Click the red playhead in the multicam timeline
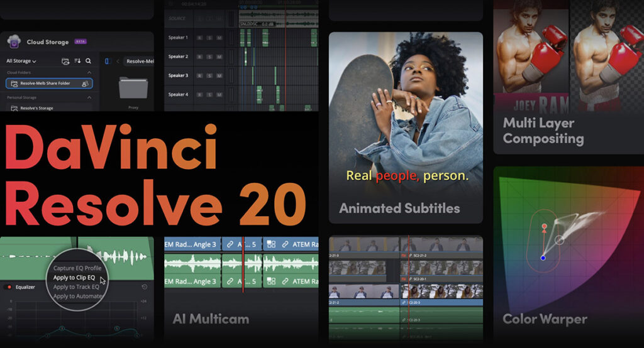Image resolution: width=644 pixels, height=348 pixels. [x=243, y=264]
